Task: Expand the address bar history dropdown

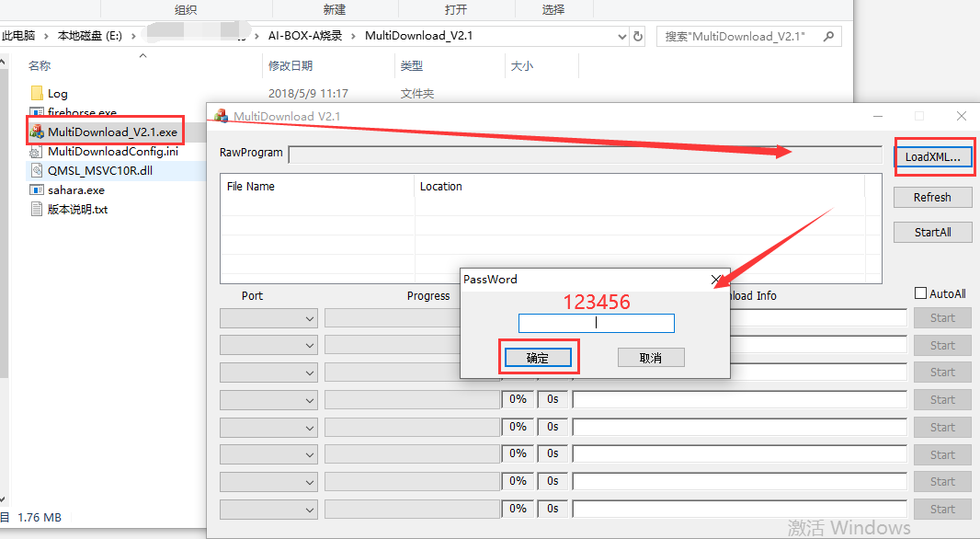Action: click(x=621, y=36)
